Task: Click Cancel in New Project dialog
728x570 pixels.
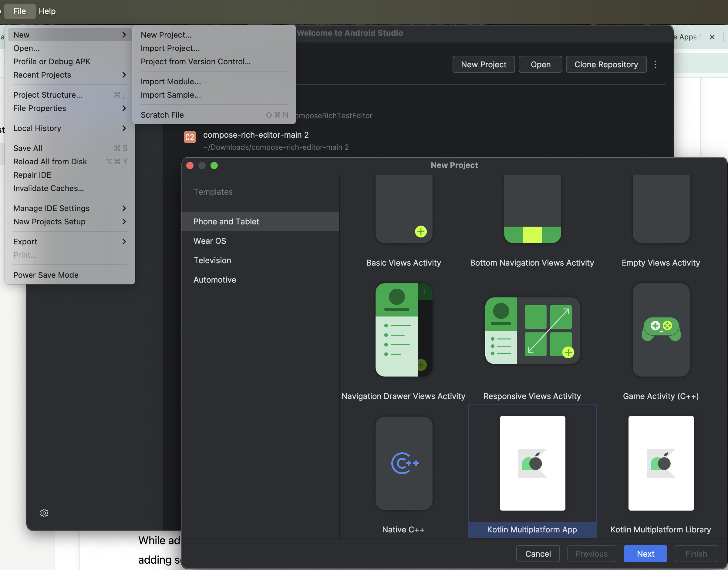Action: click(538, 554)
